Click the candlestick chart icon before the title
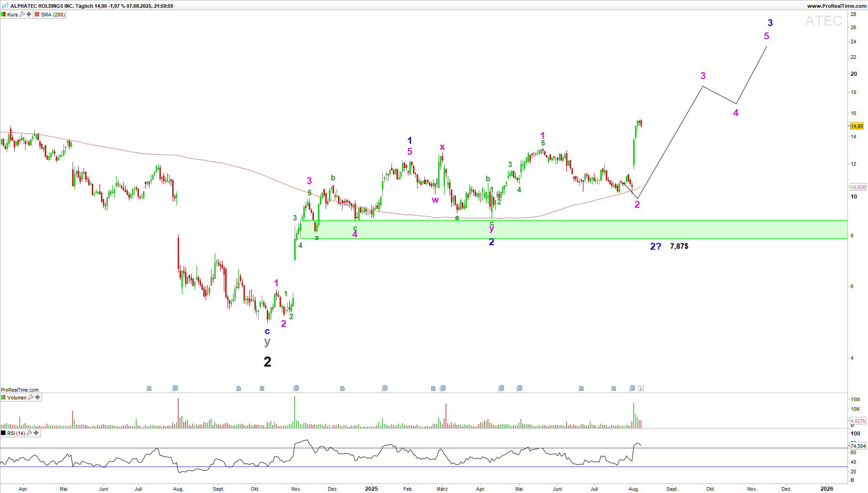This screenshot has width=868, height=493. click(5, 6)
